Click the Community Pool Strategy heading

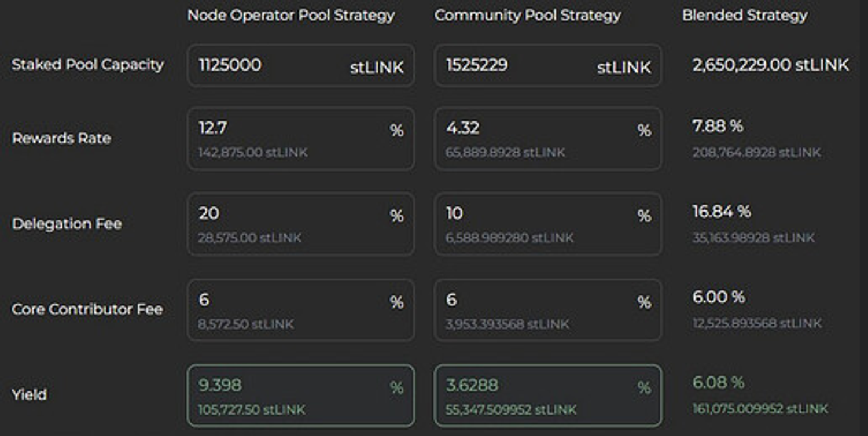click(x=527, y=16)
